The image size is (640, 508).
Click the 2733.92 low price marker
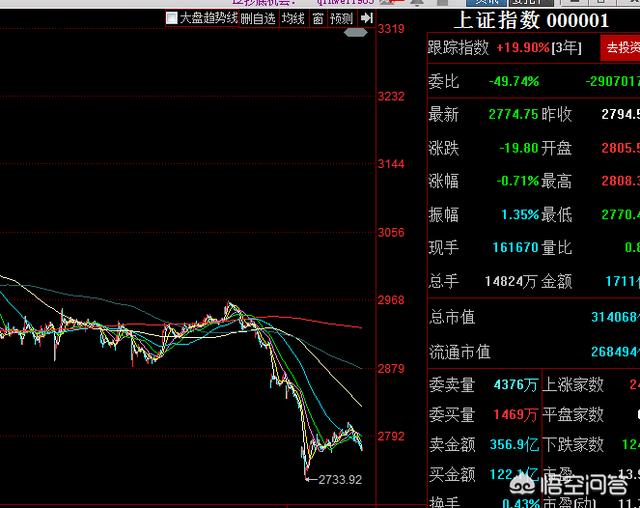tap(340, 480)
